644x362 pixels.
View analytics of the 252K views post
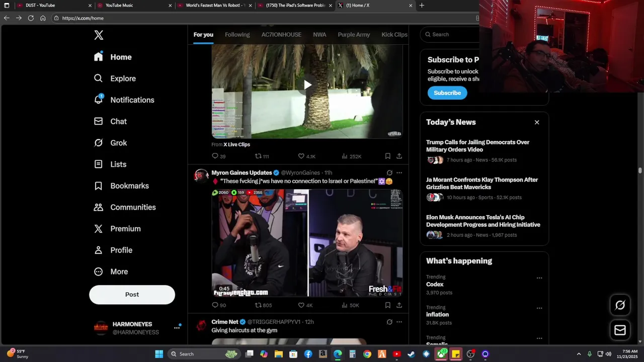coord(351,156)
